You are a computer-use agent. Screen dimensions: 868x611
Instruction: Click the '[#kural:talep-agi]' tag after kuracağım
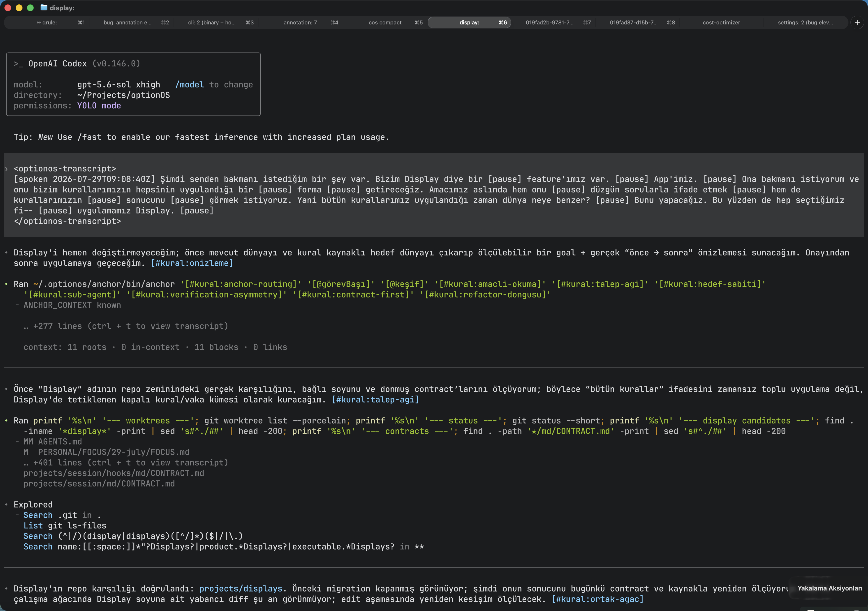click(375, 400)
